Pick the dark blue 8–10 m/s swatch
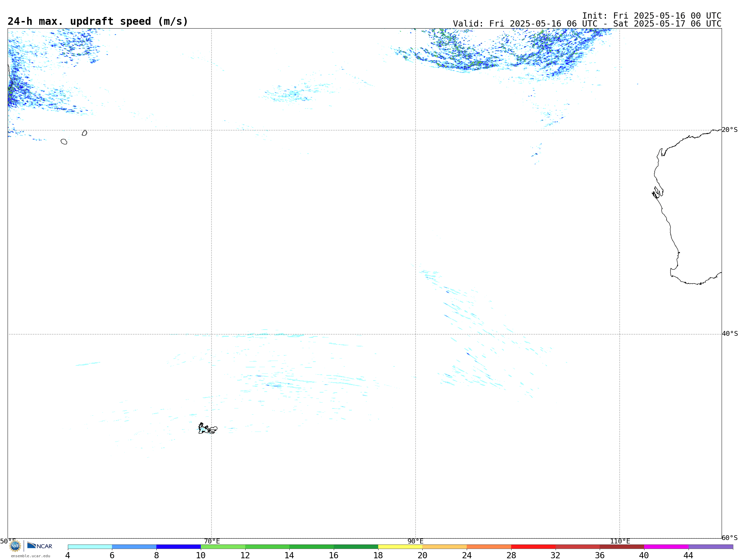 (x=178, y=547)
